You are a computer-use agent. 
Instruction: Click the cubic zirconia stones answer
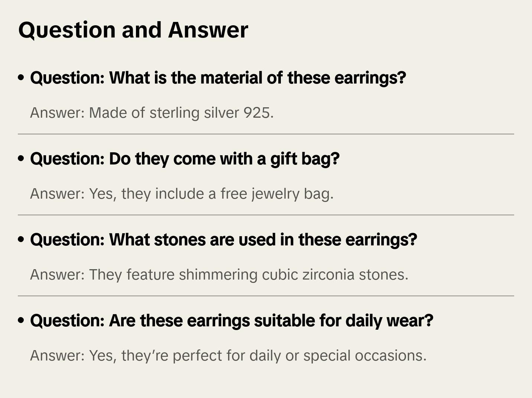click(x=219, y=275)
